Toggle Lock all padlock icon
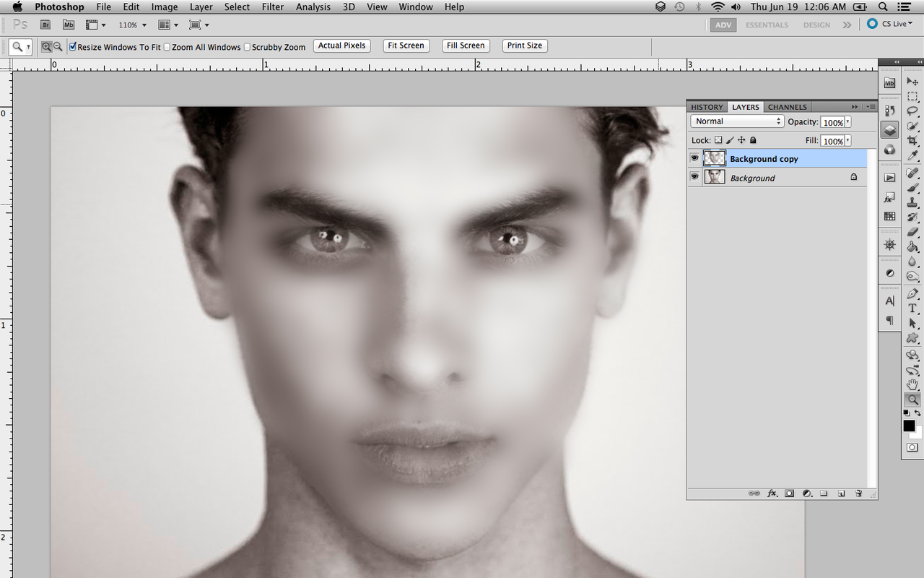The image size is (924, 578). [753, 140]
